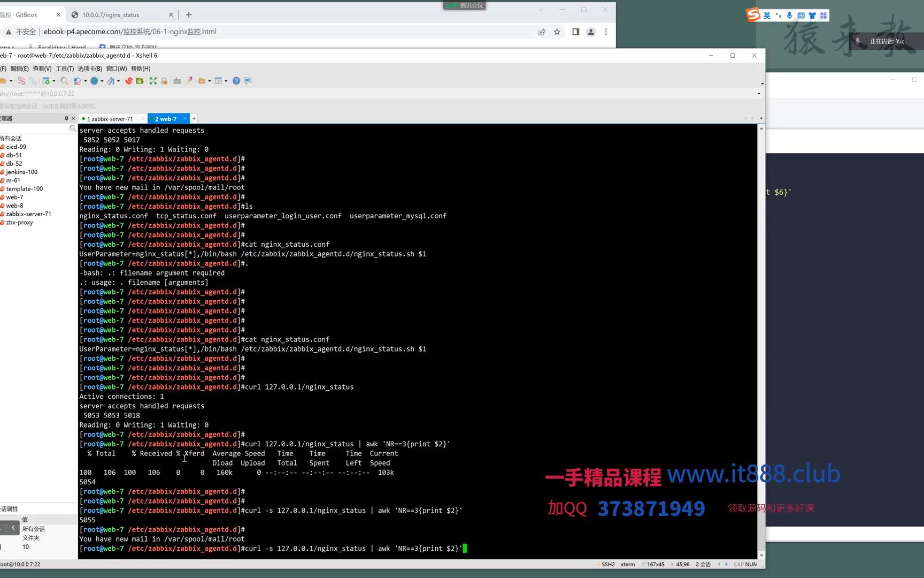This screenshot has width=924, height=578.
Task: Click the microphone icon on Sogou input bar
Action: tap(789, 16)
